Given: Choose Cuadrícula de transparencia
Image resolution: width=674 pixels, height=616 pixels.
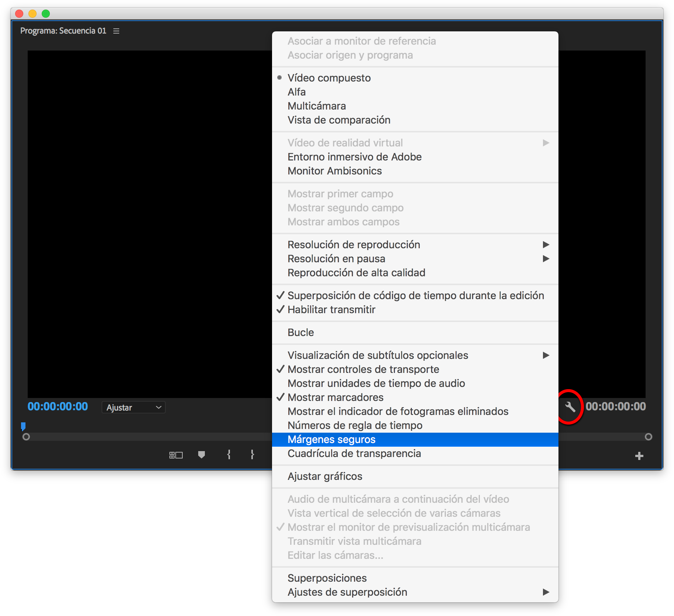Looking at the screenshot, I should (354, 453).
